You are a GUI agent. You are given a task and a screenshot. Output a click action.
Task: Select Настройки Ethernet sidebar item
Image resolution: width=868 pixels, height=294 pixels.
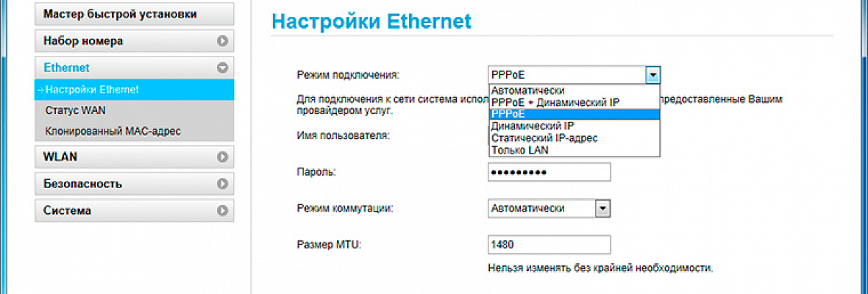pos(134,90)
